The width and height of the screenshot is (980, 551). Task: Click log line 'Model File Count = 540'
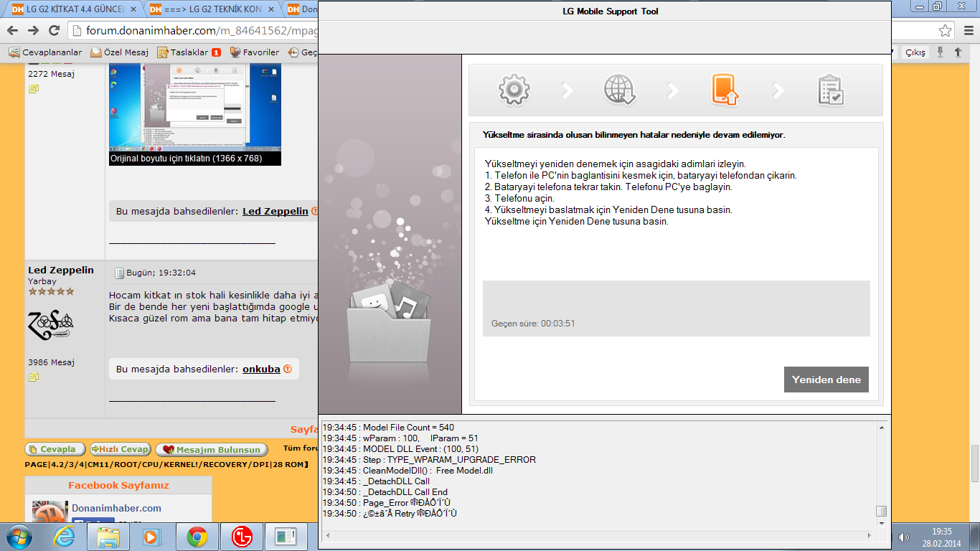[388, 428]
